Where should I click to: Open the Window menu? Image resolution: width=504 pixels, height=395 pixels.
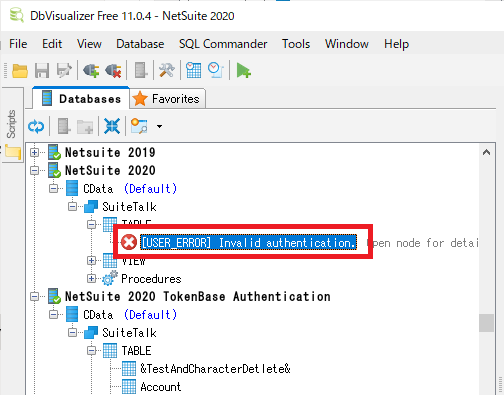tap(347, 44)
